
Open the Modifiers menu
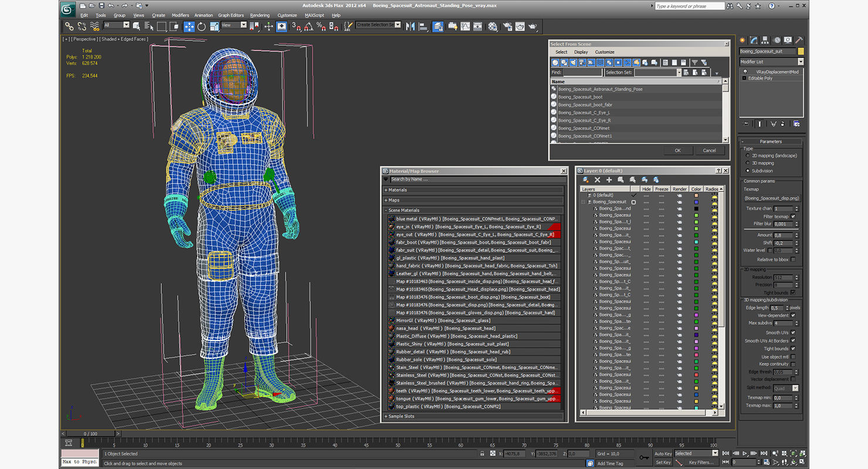(x=180, y=15)
